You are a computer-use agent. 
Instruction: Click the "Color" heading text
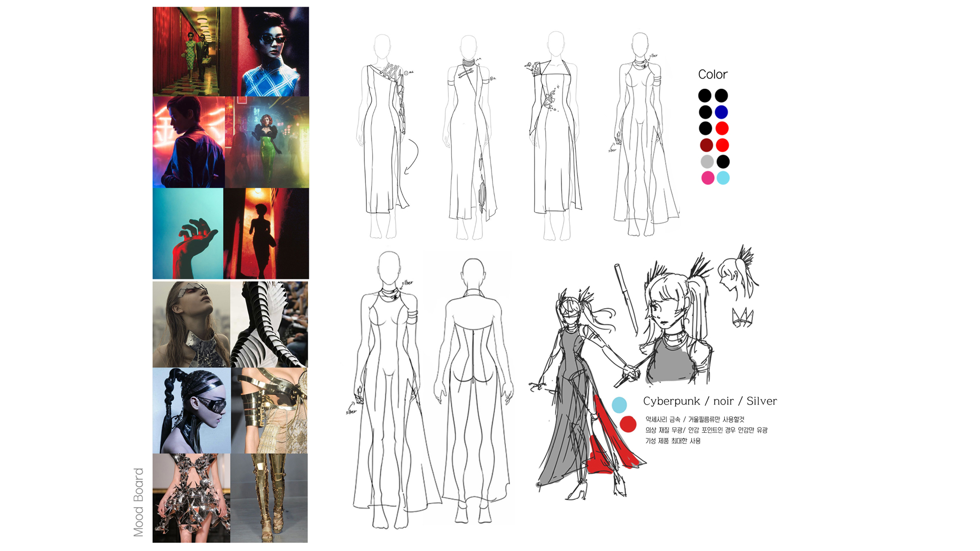(713, 74)
